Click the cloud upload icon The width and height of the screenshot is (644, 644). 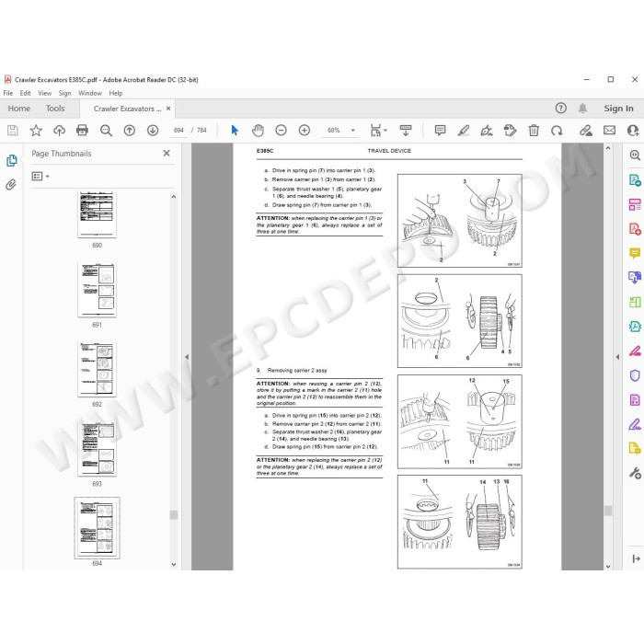pos(59,131)
